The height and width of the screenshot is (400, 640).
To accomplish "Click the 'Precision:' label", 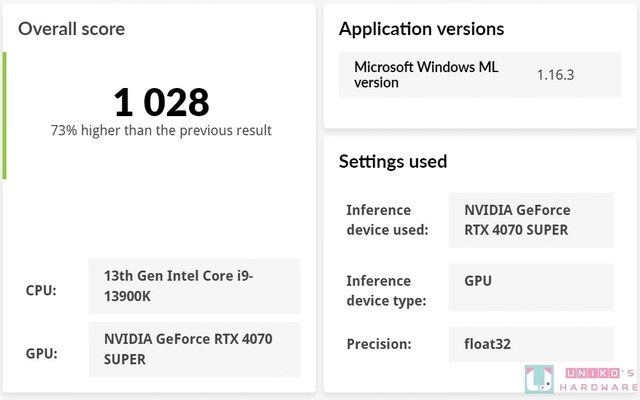I will [x=379, y=344].
